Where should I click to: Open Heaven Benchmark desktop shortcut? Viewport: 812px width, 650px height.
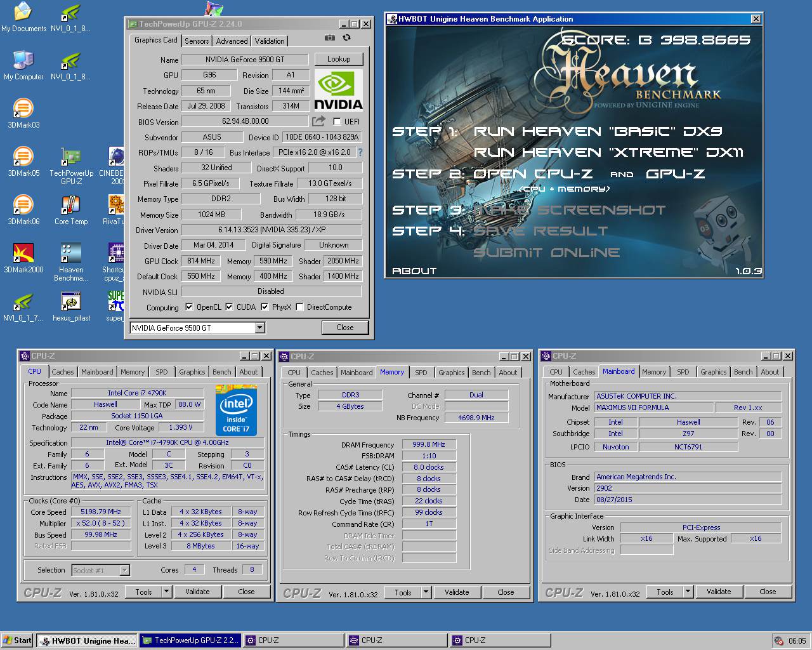point(71,263)
